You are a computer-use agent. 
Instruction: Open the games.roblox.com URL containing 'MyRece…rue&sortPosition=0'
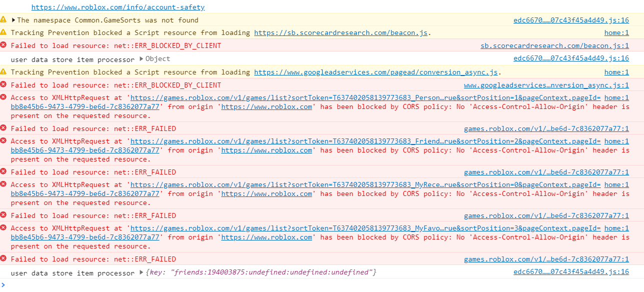365,185
